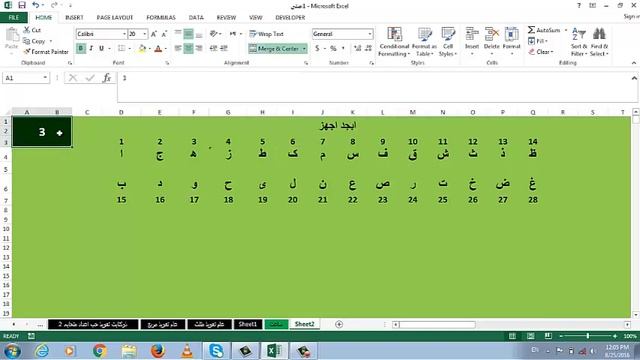Click the Fill Color paint bucket
The image size is (640, 360).
click(x=142, y=49)
